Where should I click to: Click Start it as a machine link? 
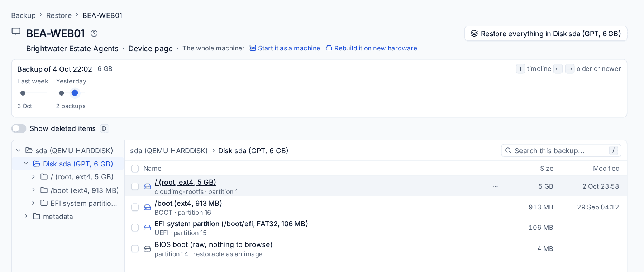coord(285,48)
